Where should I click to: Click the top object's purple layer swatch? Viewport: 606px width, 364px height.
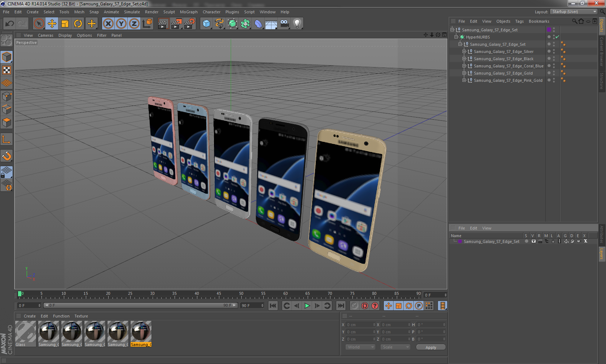549,30
